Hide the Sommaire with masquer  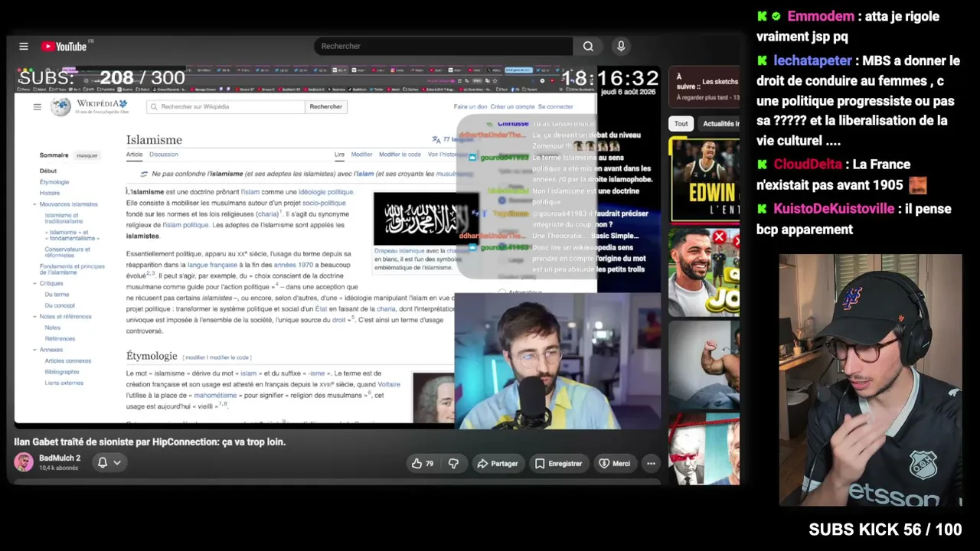87,155
